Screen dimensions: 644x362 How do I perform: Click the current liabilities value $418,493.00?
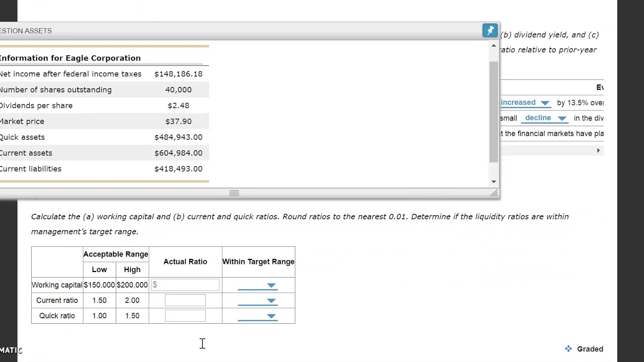click(x=178, y=169)
